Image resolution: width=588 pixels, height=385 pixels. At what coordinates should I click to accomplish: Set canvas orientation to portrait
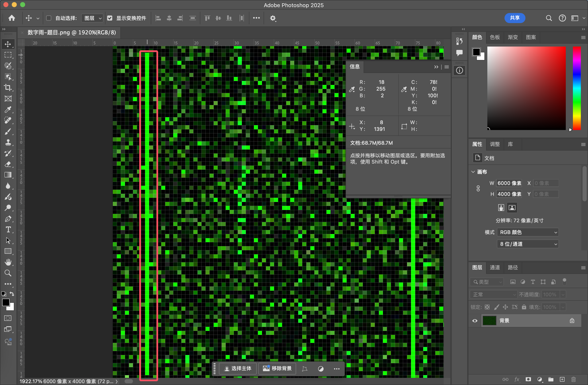coord(501,208)
